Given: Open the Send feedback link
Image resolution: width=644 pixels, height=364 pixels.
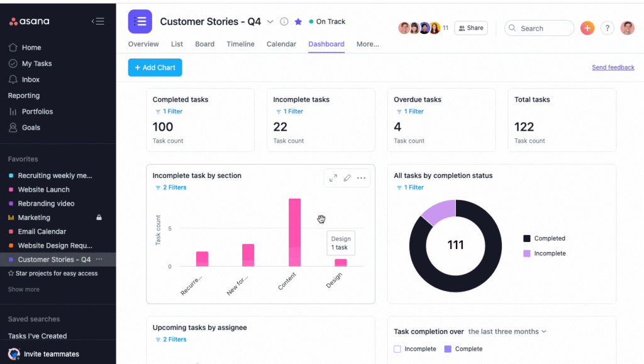Looking at the screenshot, I should pyautogui.click(x=613, y=67).
